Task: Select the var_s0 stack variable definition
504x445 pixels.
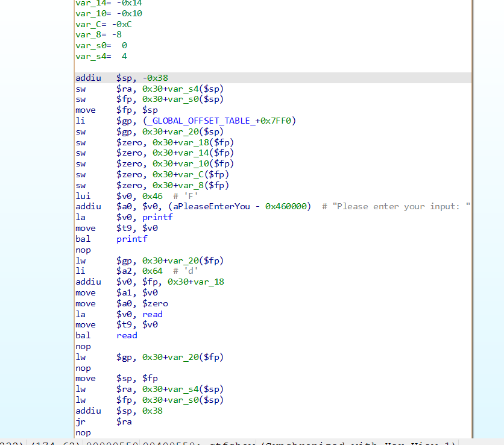Action: coord(89,46)
